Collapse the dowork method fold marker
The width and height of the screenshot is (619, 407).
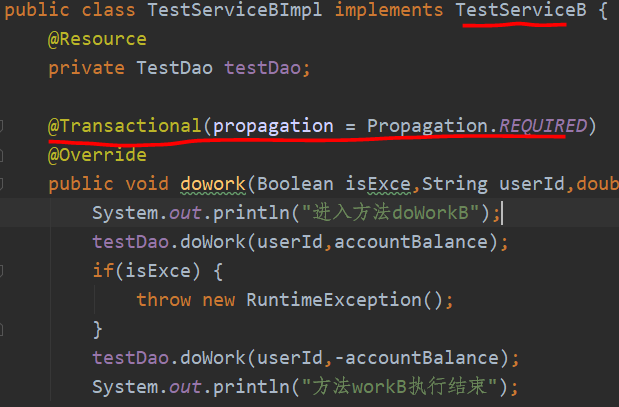pyautogui.click(x=3, y=184)
